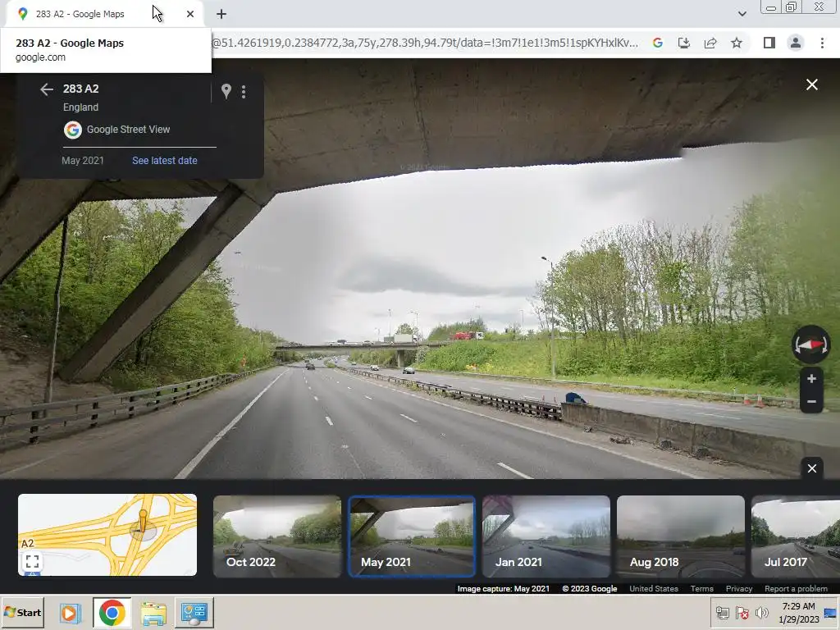Open the Chrome profile menu

[x=796, y=43]
